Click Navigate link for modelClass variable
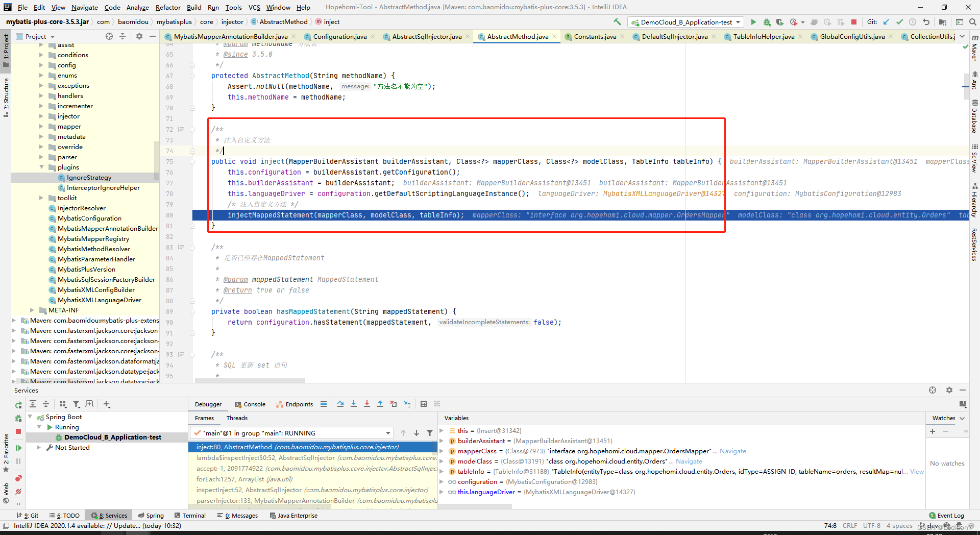The height and width of the screenshot is (535, 980). [689, 461]
